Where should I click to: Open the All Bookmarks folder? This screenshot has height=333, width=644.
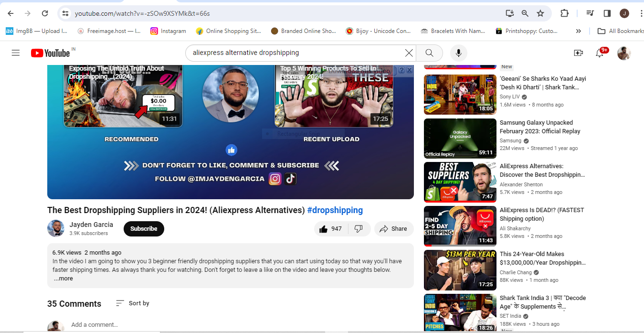coord(621,31)
